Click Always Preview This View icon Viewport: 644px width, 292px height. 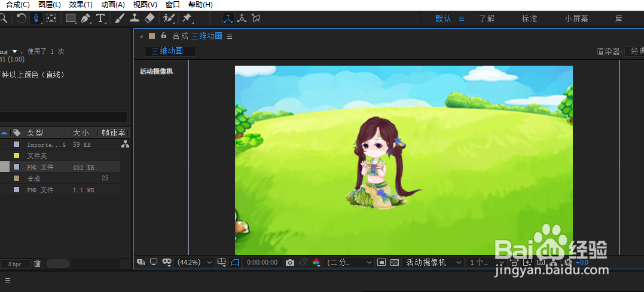click(141, 262)
